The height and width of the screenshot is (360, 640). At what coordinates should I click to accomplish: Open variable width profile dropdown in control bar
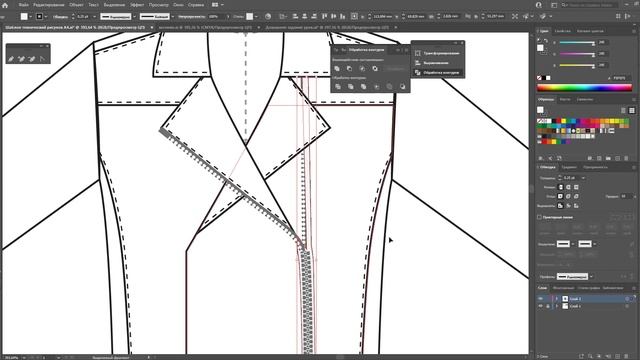point(134,16)
